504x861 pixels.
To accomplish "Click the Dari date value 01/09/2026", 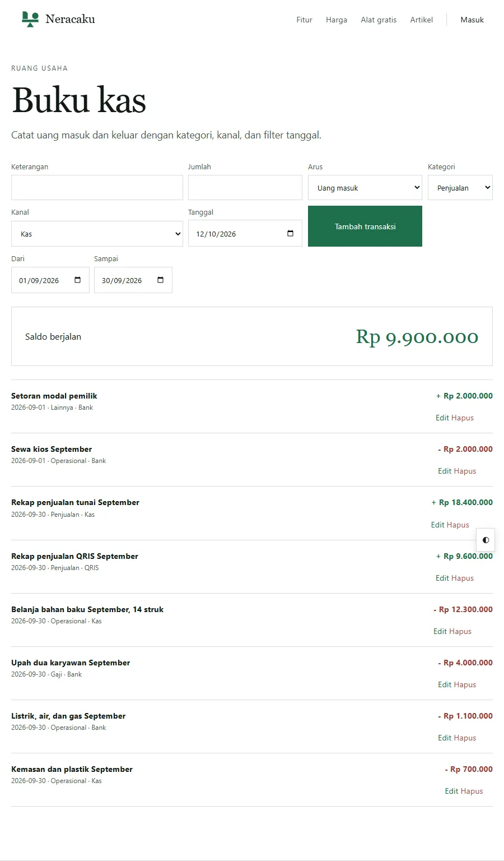I will (39, 281).
